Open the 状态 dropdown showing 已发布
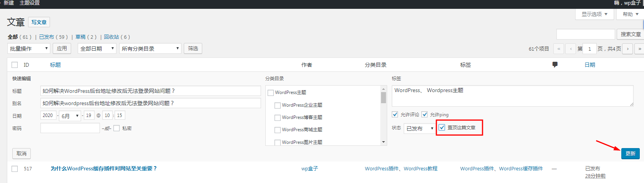The image size is (644, 183). click(419, 128)
